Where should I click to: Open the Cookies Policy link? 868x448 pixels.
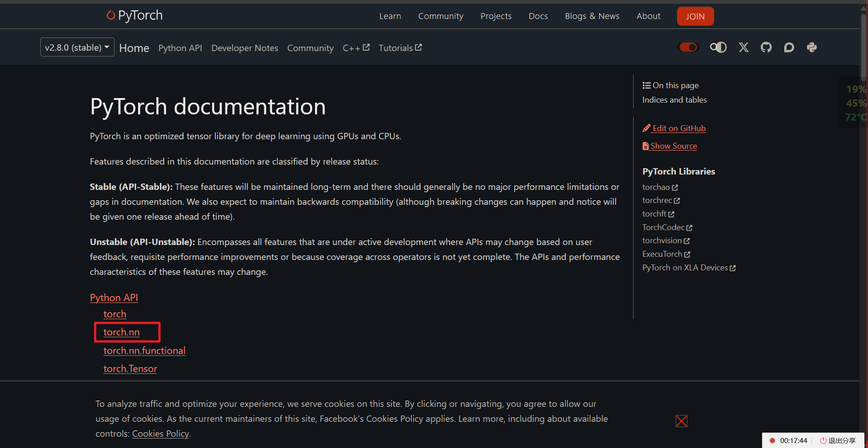coord(161,434)
